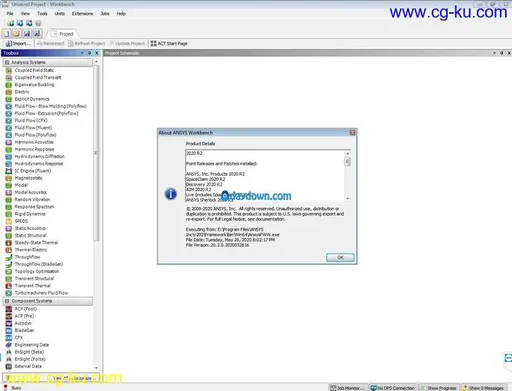
Task: Open the Units menu
Action: point(60,14)
